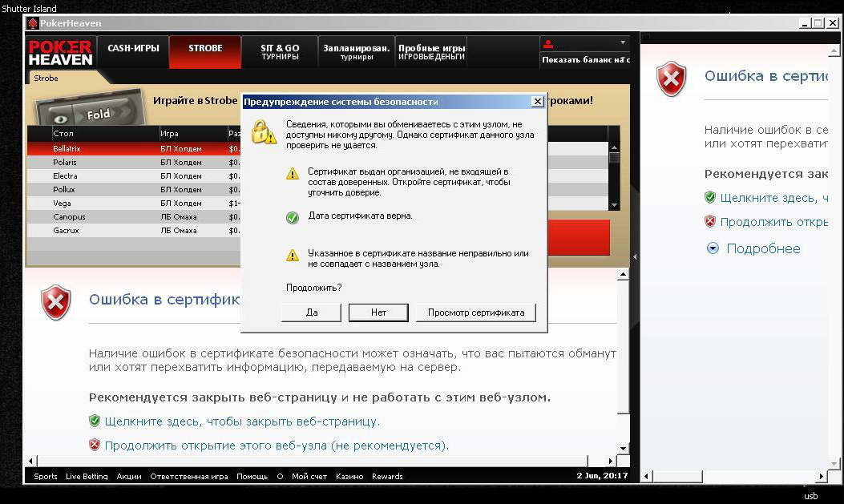Click the red shield error icon in the right panel
The image size is (844, 504).
[x=671, y=79]
